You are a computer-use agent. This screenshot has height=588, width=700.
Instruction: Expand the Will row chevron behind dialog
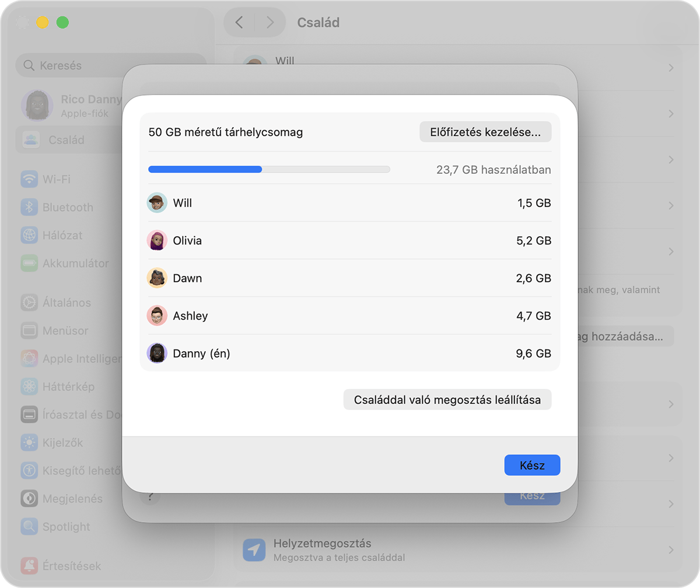pos(671,68)
